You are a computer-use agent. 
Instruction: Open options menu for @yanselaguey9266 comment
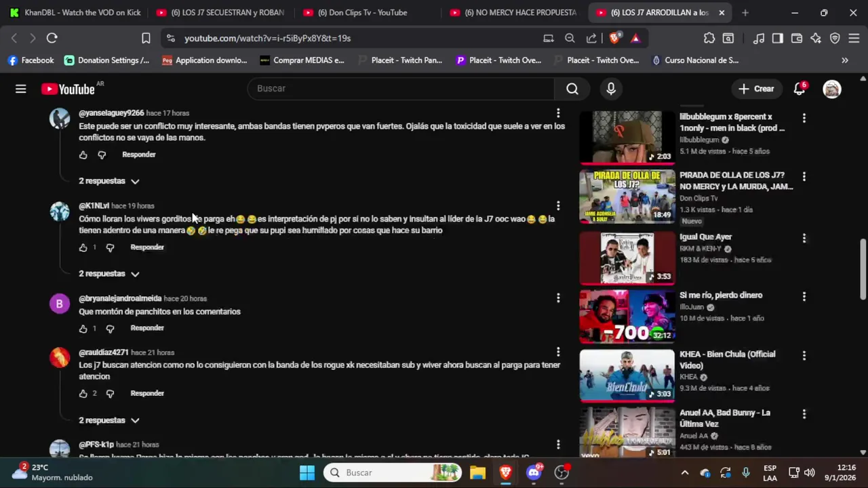pos(558,113)
